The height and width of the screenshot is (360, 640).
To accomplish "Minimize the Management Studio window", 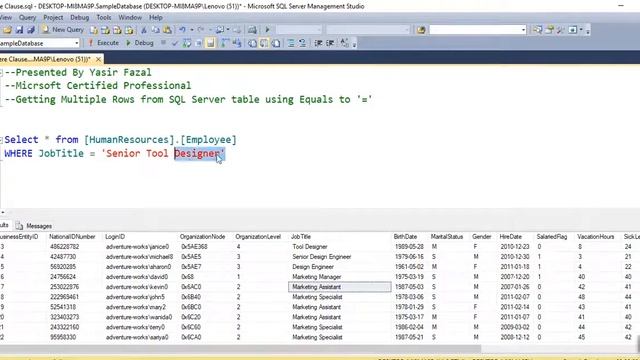I will pos(621,6).
